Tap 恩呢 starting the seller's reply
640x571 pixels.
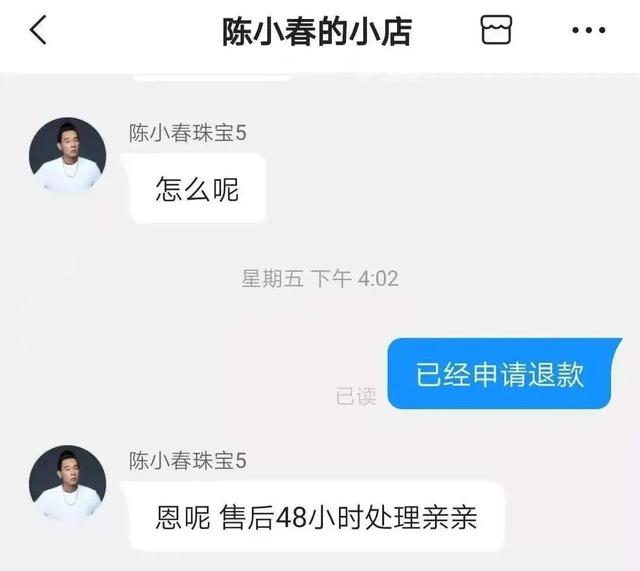(x=183, y=518)
